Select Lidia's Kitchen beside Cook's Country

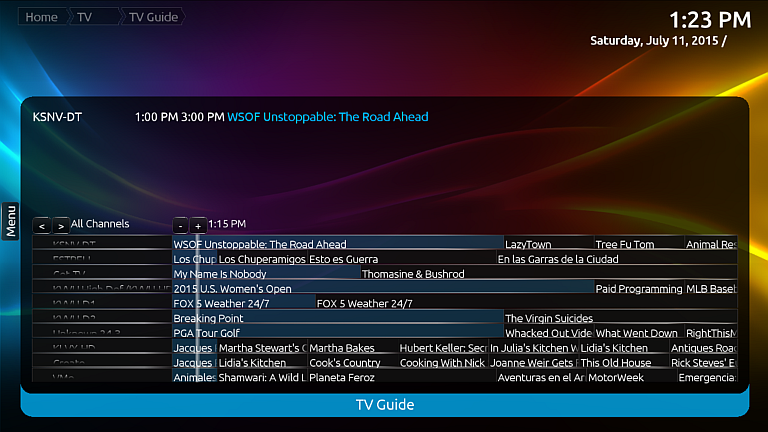[x=262, y=362]
